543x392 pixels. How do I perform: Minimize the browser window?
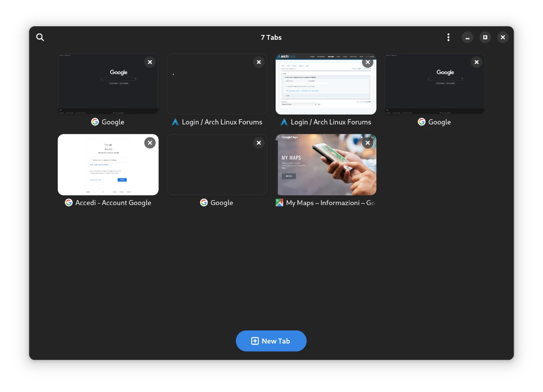[467, 37]
